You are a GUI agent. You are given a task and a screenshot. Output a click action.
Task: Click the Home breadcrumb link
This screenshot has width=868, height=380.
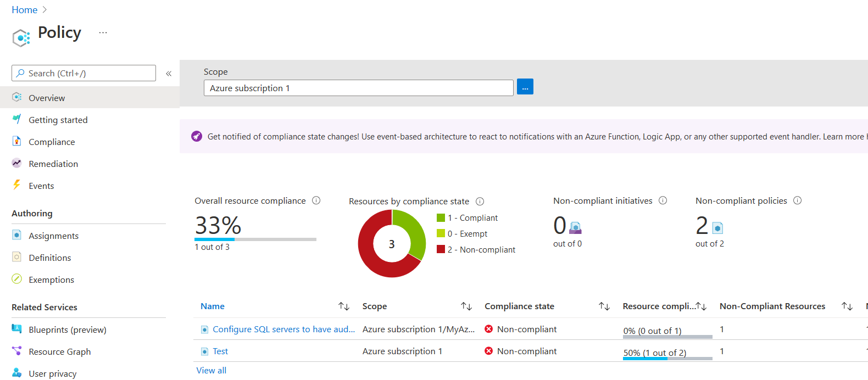(x=25, y=10)
